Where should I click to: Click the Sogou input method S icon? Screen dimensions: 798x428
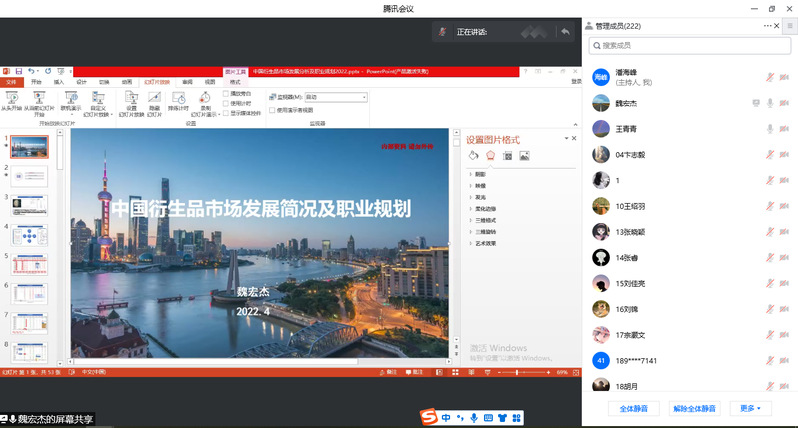coord(429,417)
